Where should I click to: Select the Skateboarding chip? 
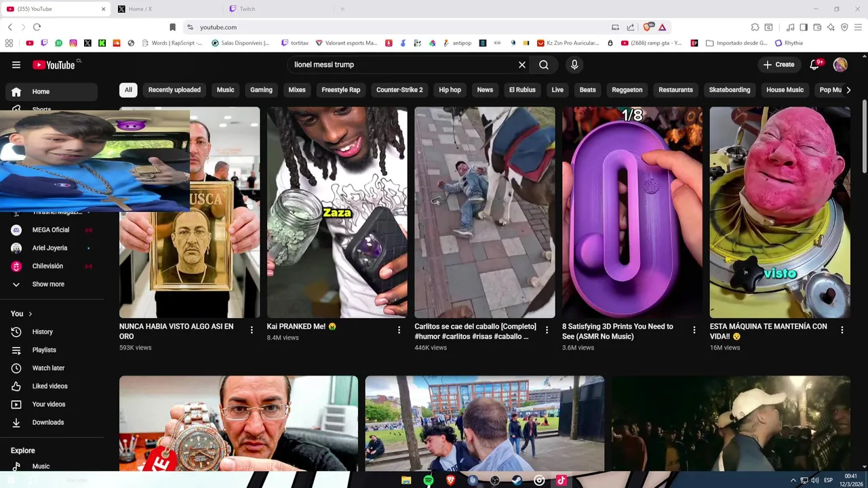pyautogui.click(x=730, y=90)
